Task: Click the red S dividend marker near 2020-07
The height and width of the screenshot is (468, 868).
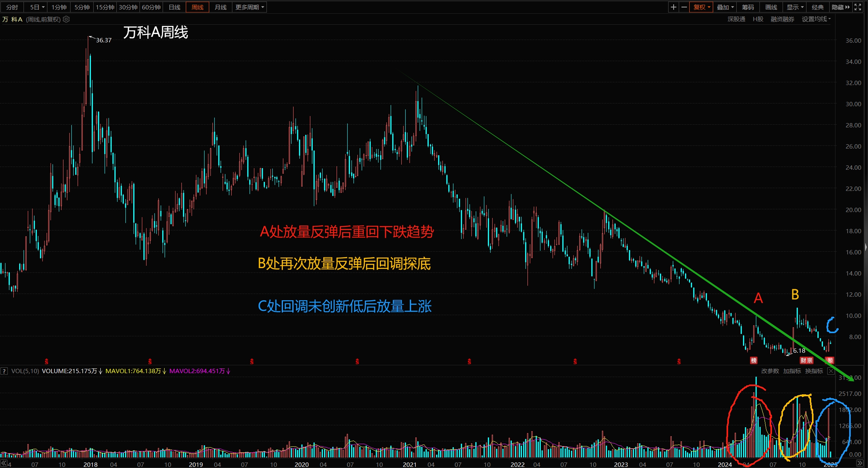Action: [357, 361]
